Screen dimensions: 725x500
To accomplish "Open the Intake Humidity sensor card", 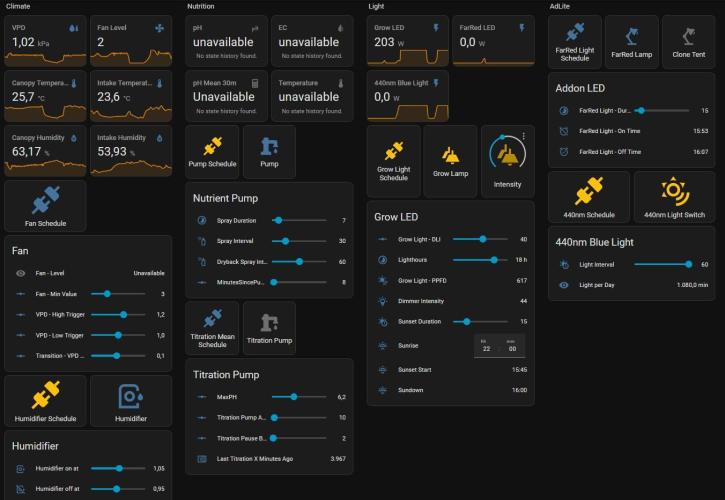I will pyautogui.click(x=131, y=151).
